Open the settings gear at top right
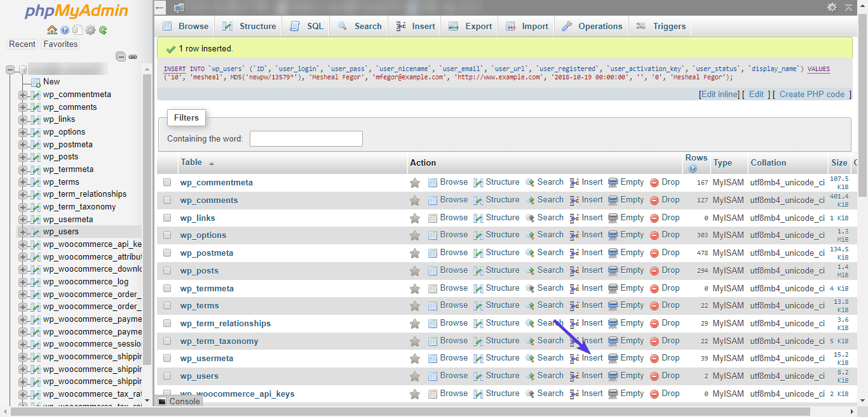 click(832, 8)
